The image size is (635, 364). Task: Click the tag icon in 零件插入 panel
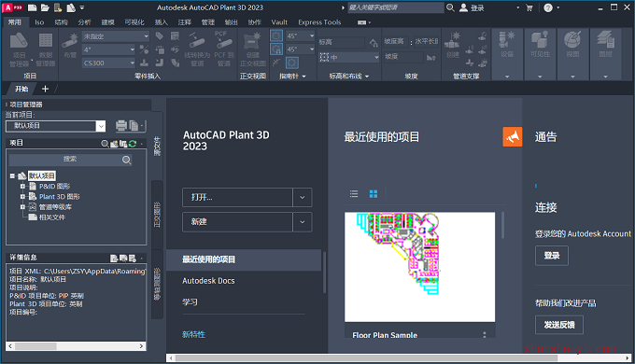(160, 36)
